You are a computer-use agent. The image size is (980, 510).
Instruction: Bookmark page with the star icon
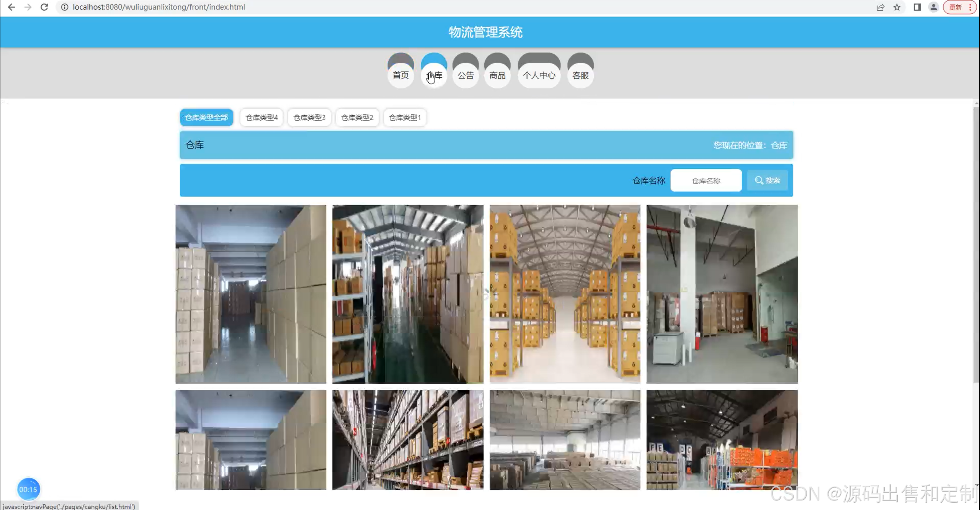pos(897,7)
